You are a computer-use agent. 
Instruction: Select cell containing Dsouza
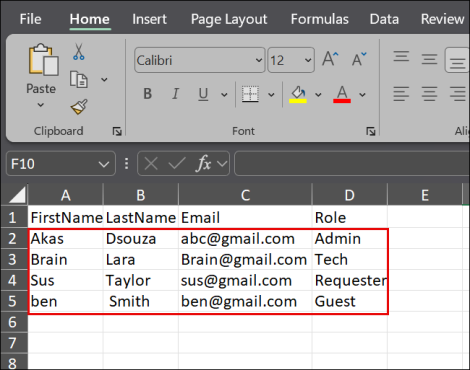pos(141,239)
